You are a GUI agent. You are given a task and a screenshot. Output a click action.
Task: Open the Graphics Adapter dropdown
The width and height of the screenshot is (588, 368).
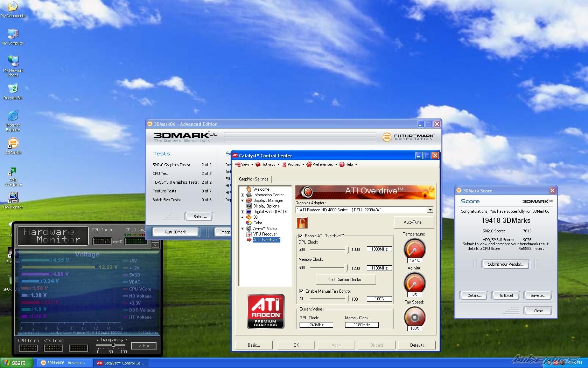[430, 210]
